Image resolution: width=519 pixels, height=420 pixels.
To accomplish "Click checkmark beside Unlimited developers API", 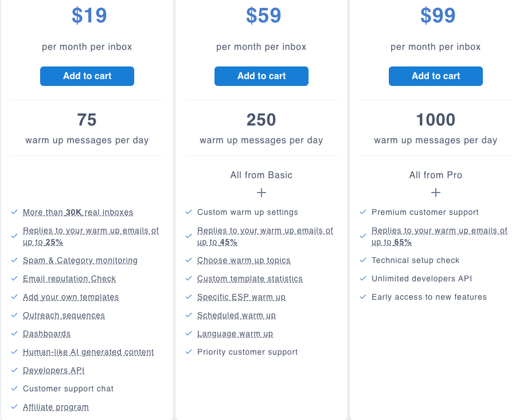I will coord(363,278).
